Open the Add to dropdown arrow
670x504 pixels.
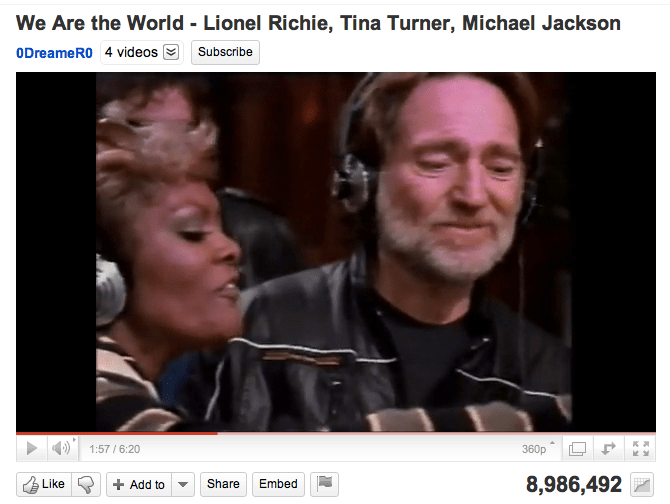point(183,484)
